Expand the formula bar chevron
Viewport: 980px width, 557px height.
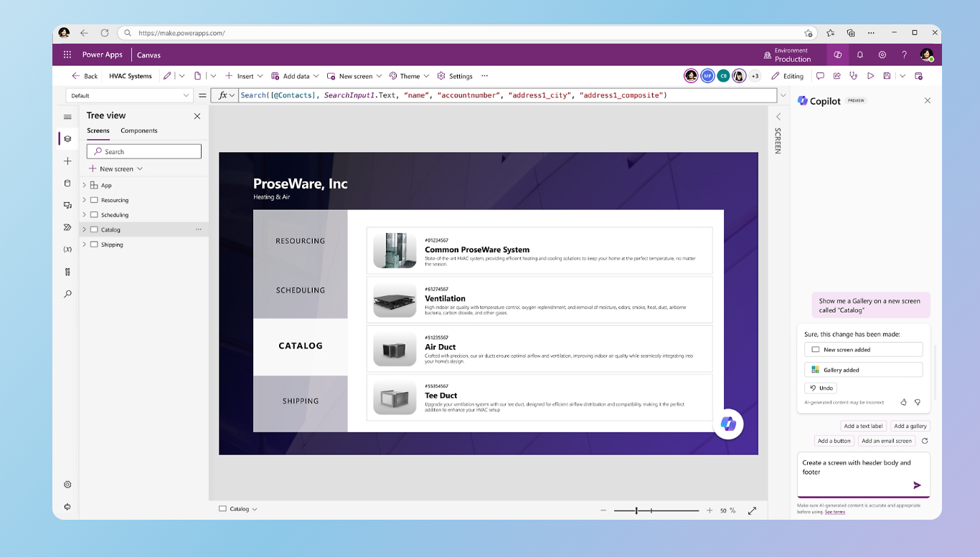click(783, 95)
